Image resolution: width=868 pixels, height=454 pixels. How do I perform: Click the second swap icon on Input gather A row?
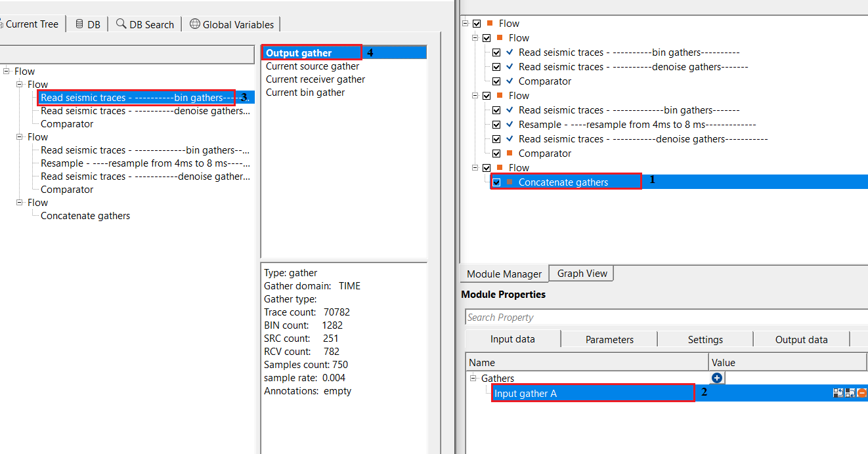(x=850, y=393)
